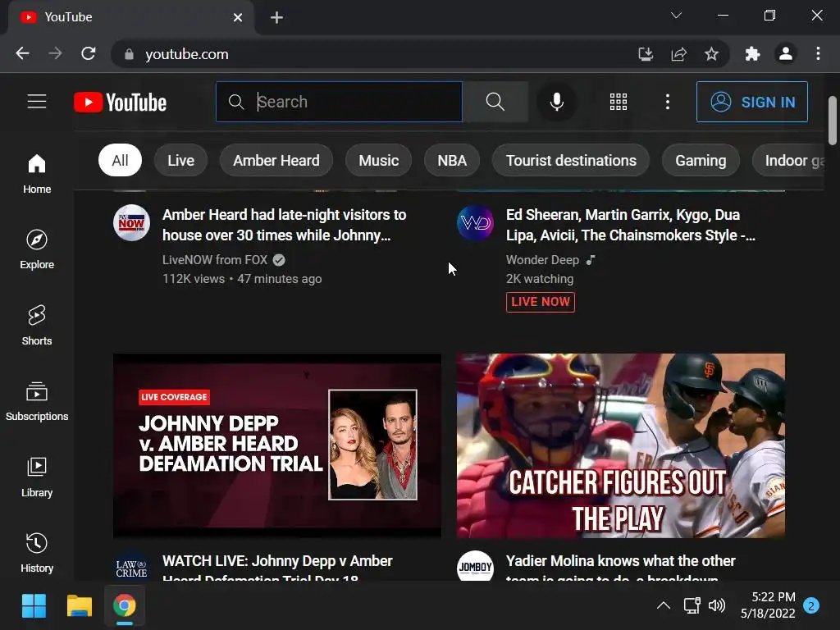Click the magnifier search button

(x=495, y=102)
